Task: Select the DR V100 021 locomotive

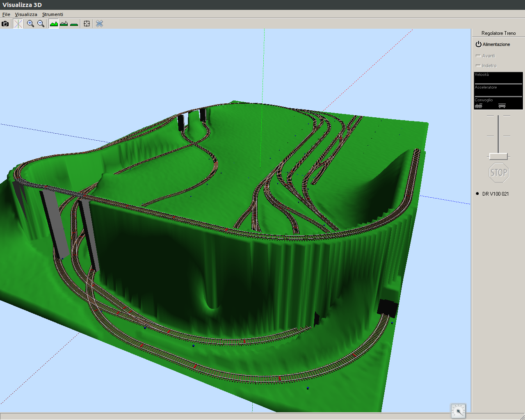Action: click(495, 194)
